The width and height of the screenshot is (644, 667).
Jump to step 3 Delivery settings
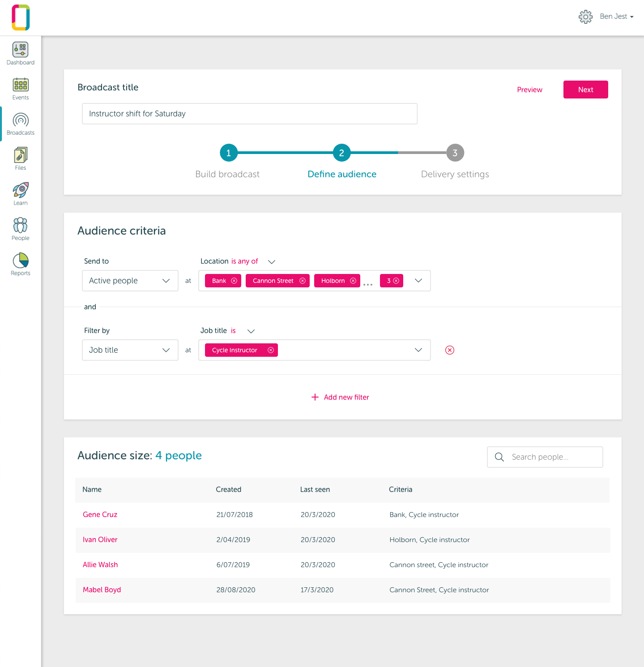pyautogui.click(x=455, y=153)
